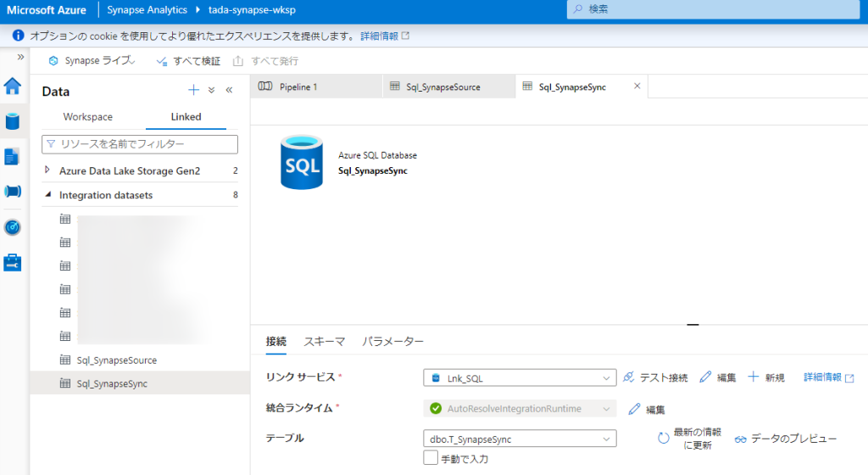This screenshot has width=868, height=475.
Task: Add a new resource with plus icon
Action: 194,90
